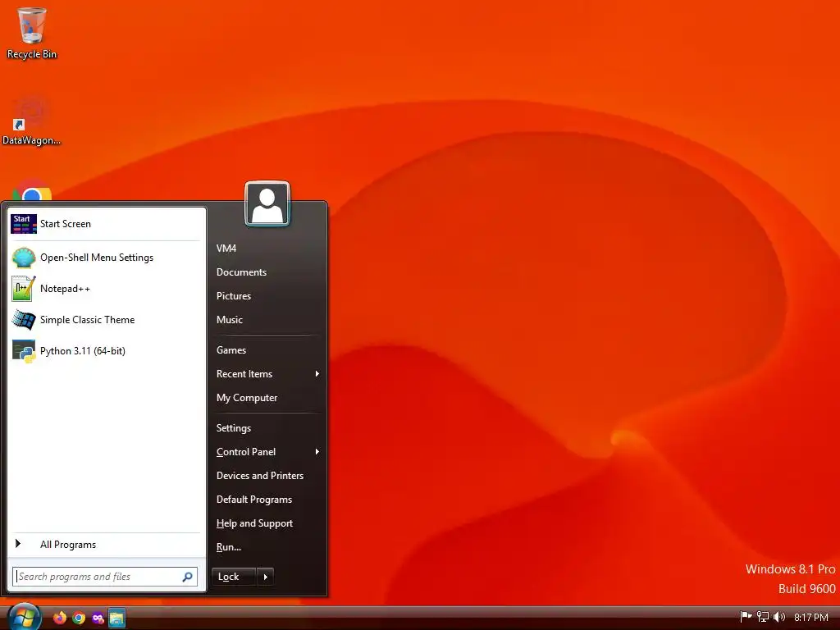Image resolution: width=840 pixels, height=630 pixels.
Task: Click the search programs and files box
Action: (105, 577)
